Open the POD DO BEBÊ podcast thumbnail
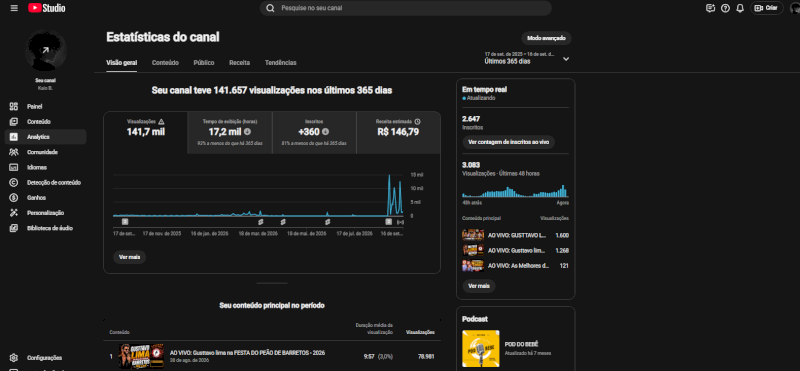The image size is (800, 371). pos(481,349)
